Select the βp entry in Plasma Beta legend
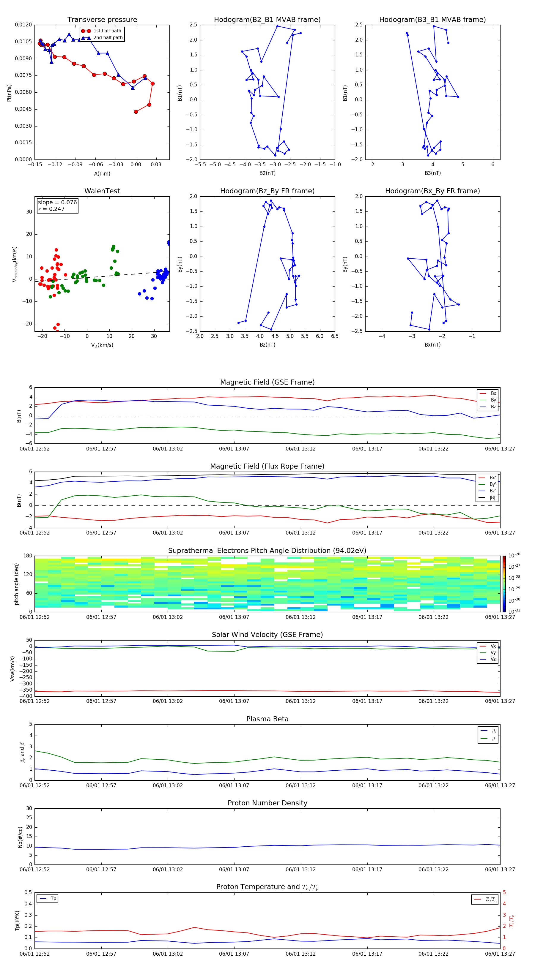 489,731
